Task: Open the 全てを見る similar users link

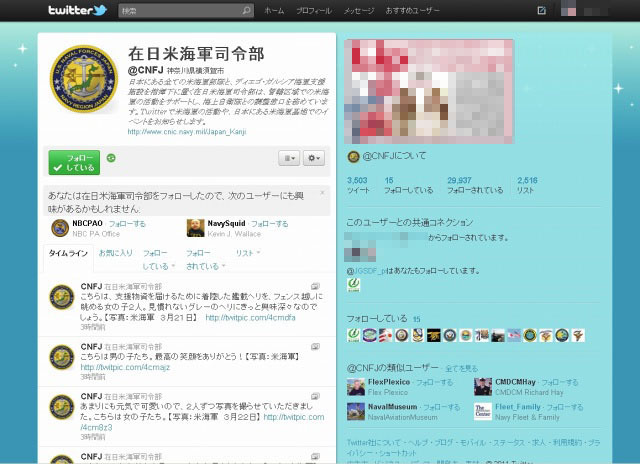Action: pyautogui.click(x=461, y=369)
